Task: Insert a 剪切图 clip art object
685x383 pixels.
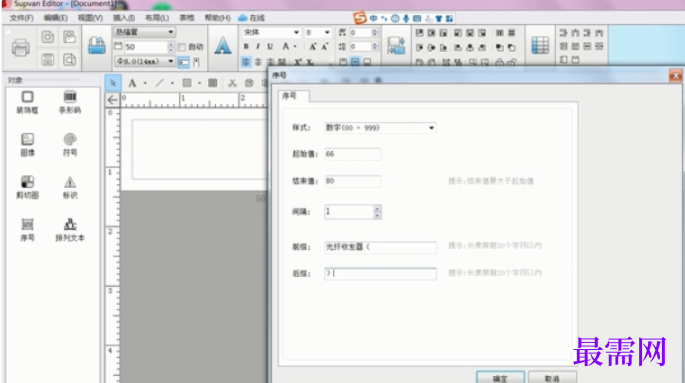Action: click(27, 187)
